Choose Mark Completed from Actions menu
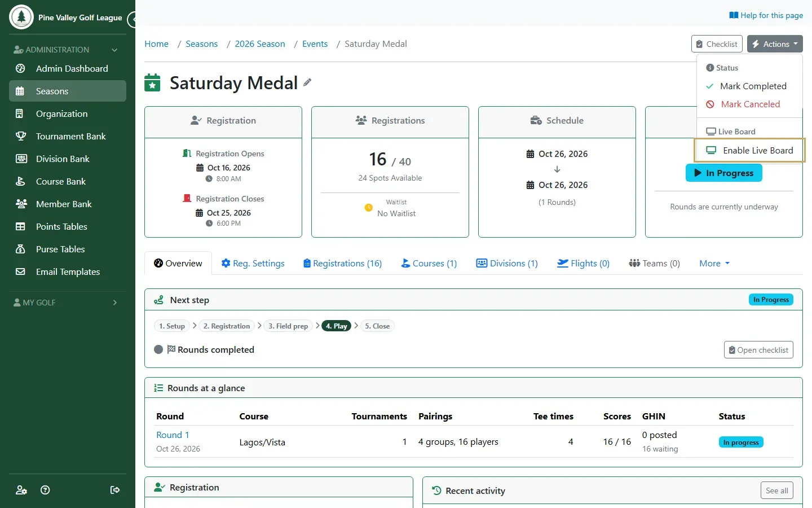Screen dimensions: 812x508 [750, 86]
